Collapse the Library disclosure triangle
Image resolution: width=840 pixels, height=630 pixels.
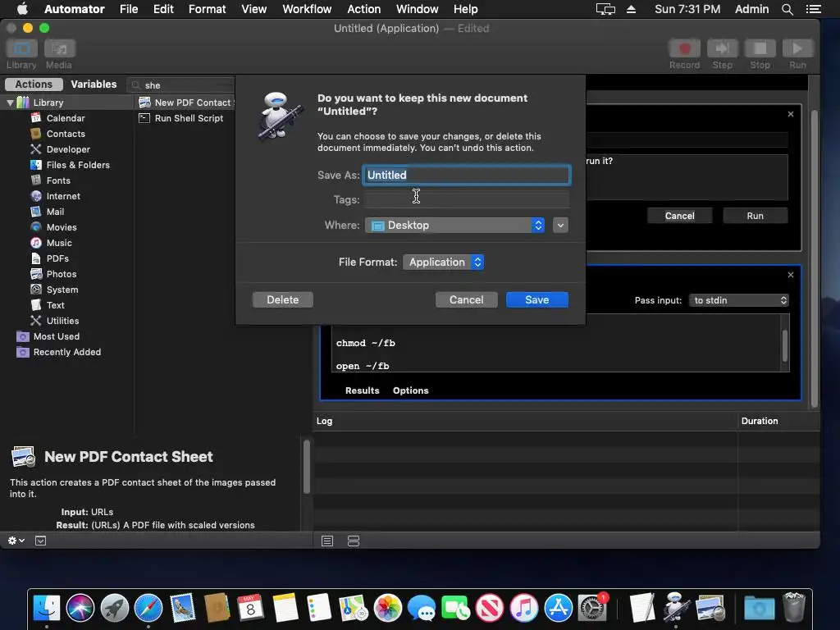point(10,103)
